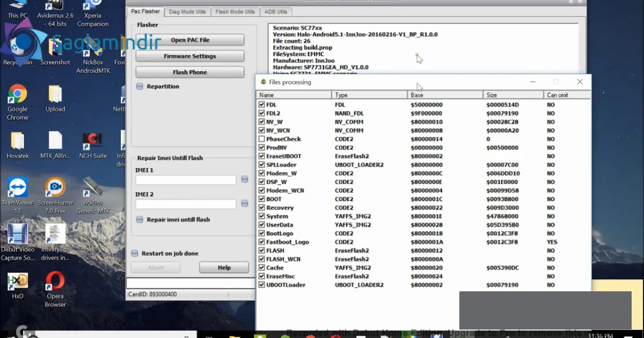Viewport: 644px width, 338px height.
Task: Launch nckBox Generic MTK shortcut
Action: (x=93, y=195)
